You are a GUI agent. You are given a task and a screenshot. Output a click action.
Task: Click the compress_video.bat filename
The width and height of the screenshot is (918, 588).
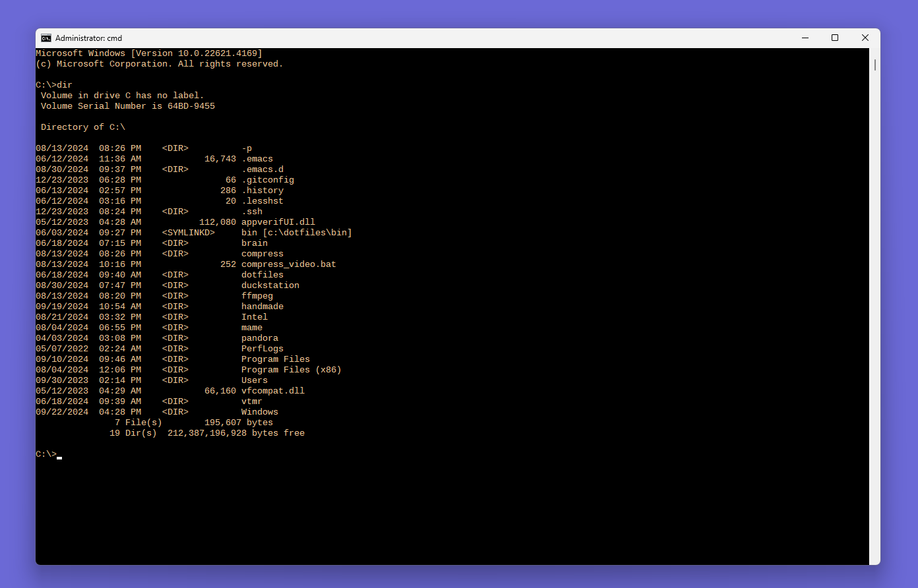pyautogui.click(x=288, y=264)
